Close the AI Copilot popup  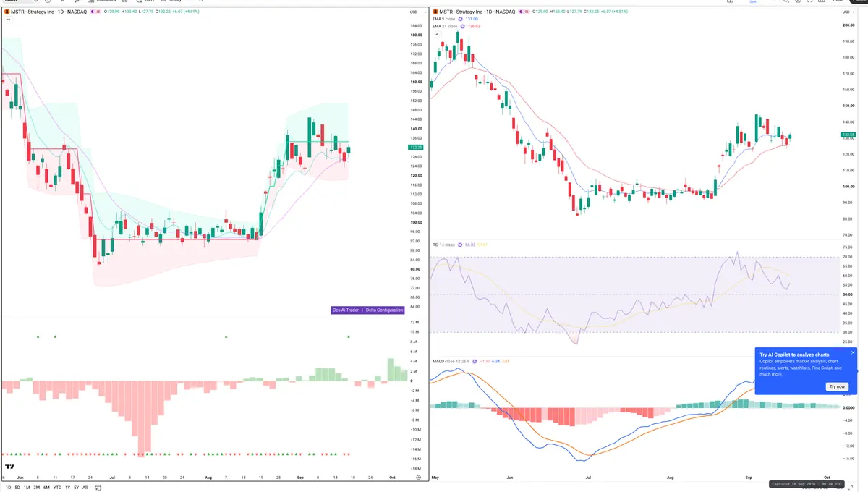(x=853, y=352)
